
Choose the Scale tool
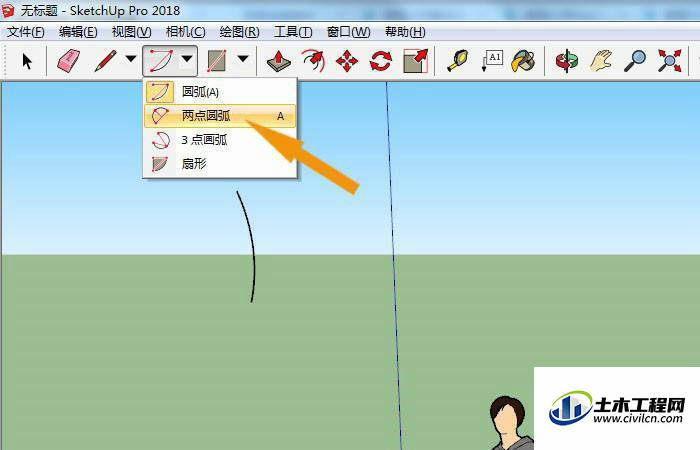click(416, 61)
